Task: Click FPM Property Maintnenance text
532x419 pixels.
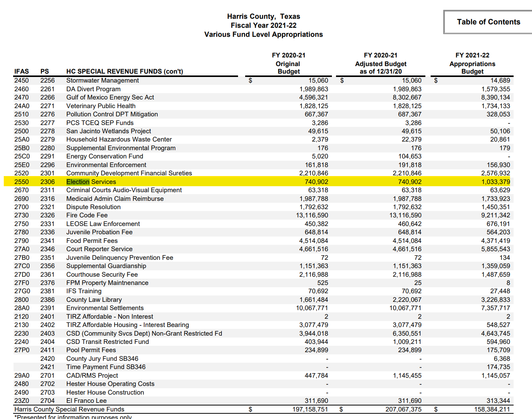Action: (x=107, y=283)
